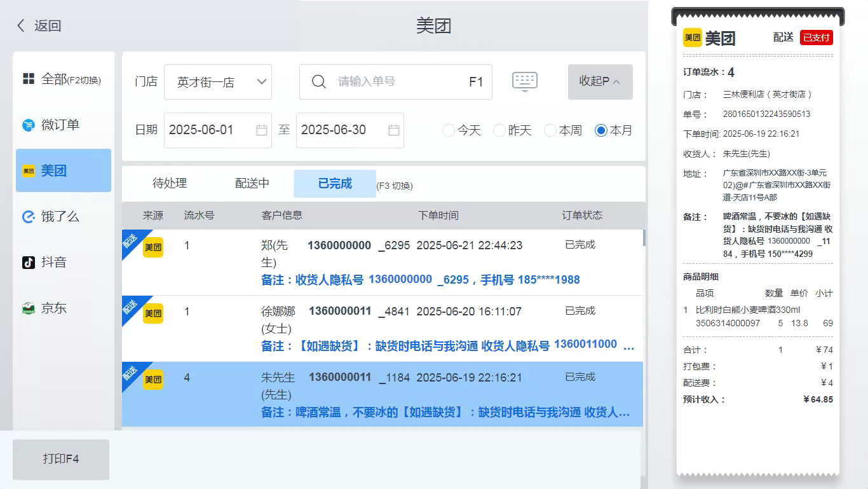Select 京东 in platform sidebar

(x=64, y=308)
